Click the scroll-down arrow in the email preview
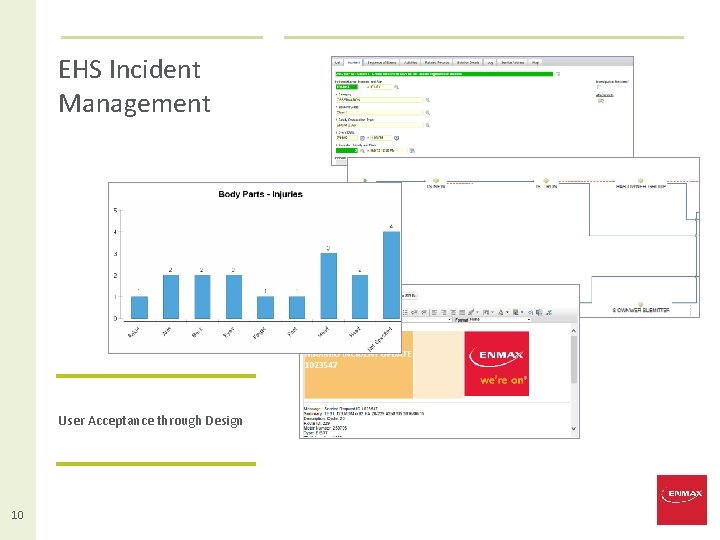Image resolution: width=720 pixels, height=540 pixels. pyautogui.click(x=574, y=428)
